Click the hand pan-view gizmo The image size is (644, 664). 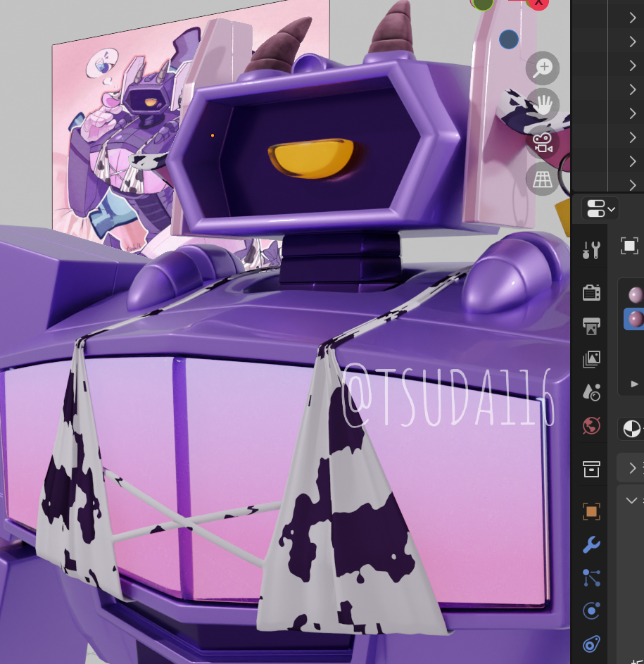[x=543, y=106]
